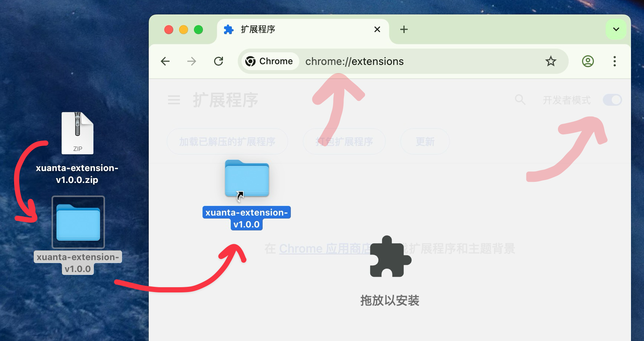Screen dimensions: 644x341
Task: Open the extensions page hamburger menu
Action: point(174,99)
